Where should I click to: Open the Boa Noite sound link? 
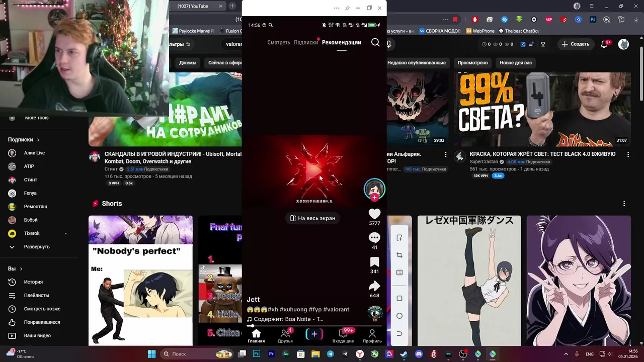pos(285,319)
